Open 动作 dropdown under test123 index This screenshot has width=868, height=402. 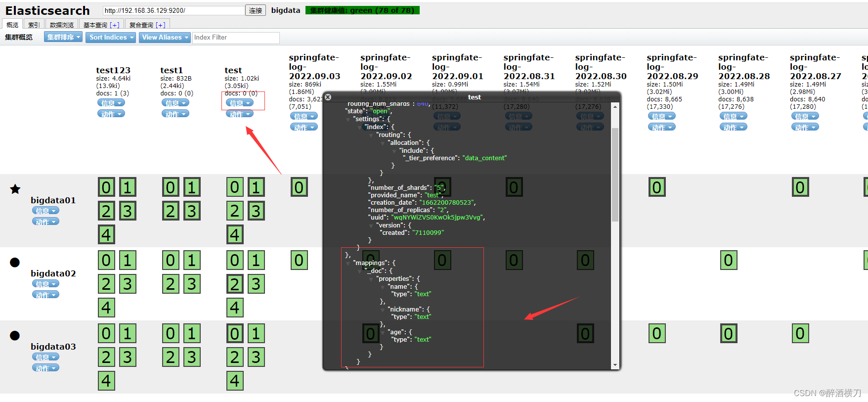(111, 114)
